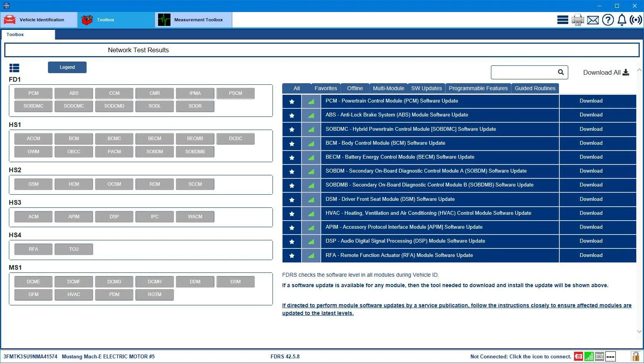Mark BECM Battery Energy update as favorite

tap(292, 158)
